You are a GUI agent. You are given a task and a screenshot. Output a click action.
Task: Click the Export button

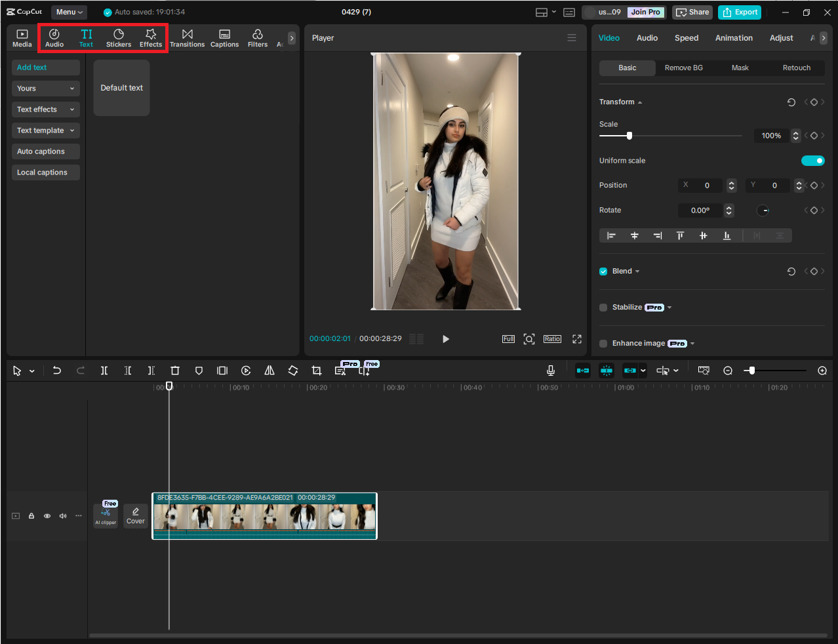click(740, 12)
